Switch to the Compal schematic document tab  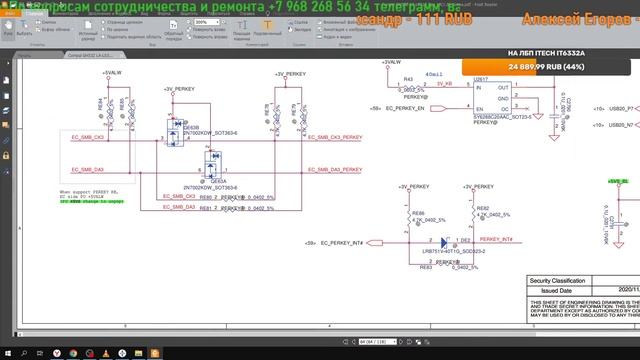(94, 55)
